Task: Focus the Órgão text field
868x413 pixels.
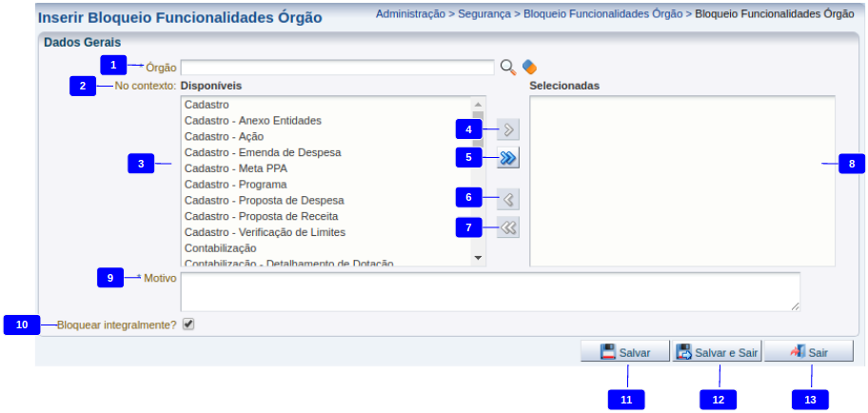Action: click(337, 68)
